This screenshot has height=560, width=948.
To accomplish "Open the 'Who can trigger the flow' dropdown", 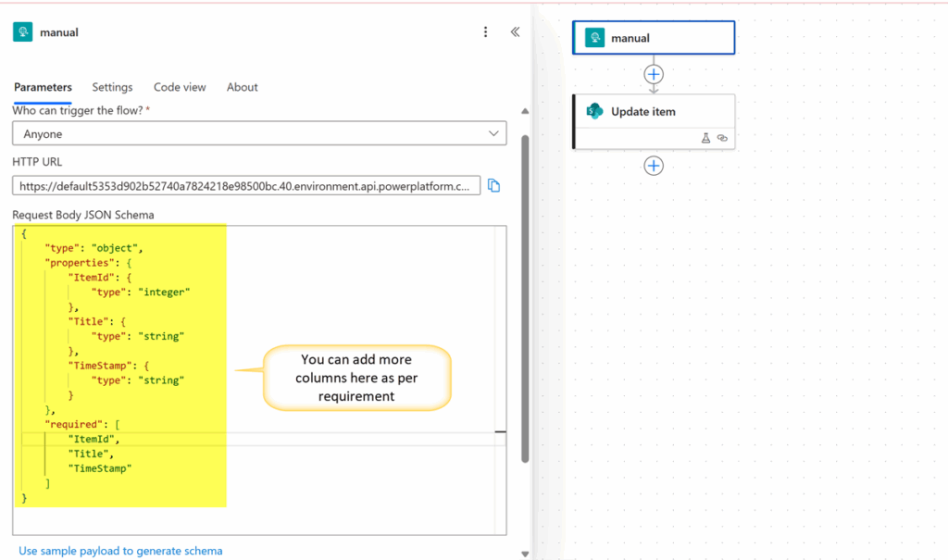I will point(259,134).
